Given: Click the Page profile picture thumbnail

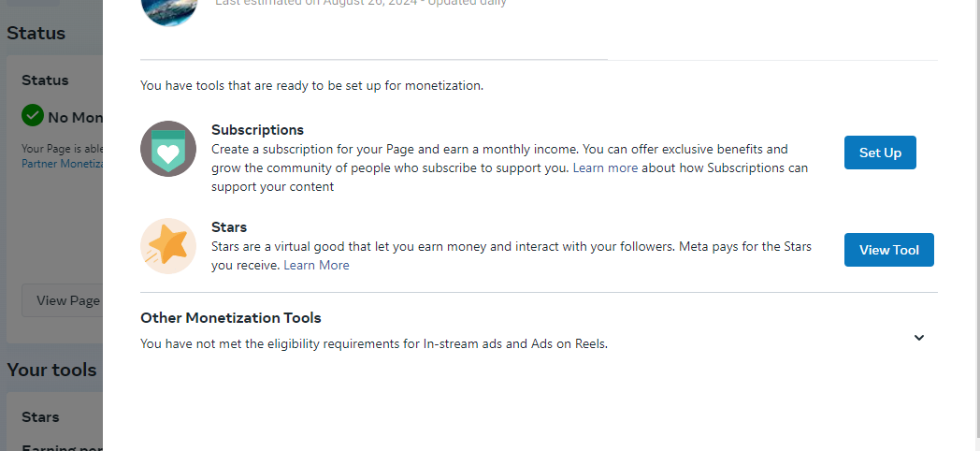Looking at the screenshot, I should pos(169,8).
